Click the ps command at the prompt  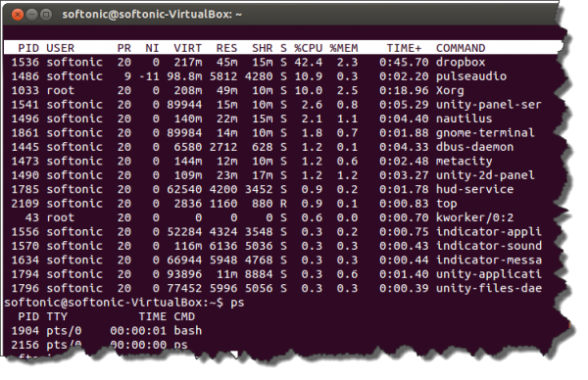coord(237,303)
